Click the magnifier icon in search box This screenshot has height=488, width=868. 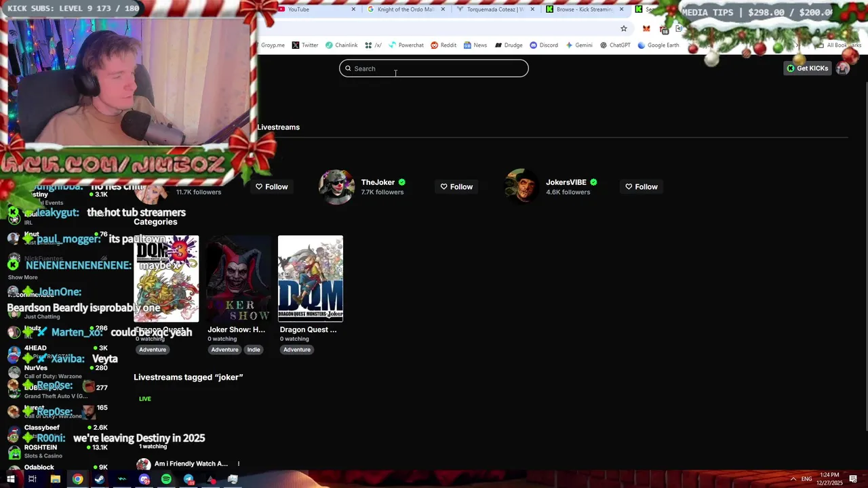click(x=348, y=68)
